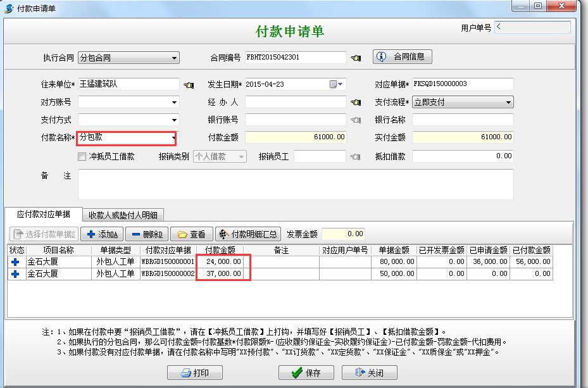The width and height of the screenshot is (588, 388).
Task: Click the 保存 save button
Action: coord(306,372)
